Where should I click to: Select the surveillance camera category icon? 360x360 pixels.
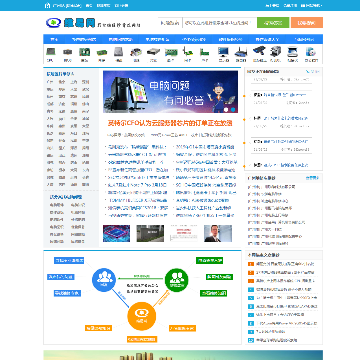pyautogui.click(x=258, y=51)
